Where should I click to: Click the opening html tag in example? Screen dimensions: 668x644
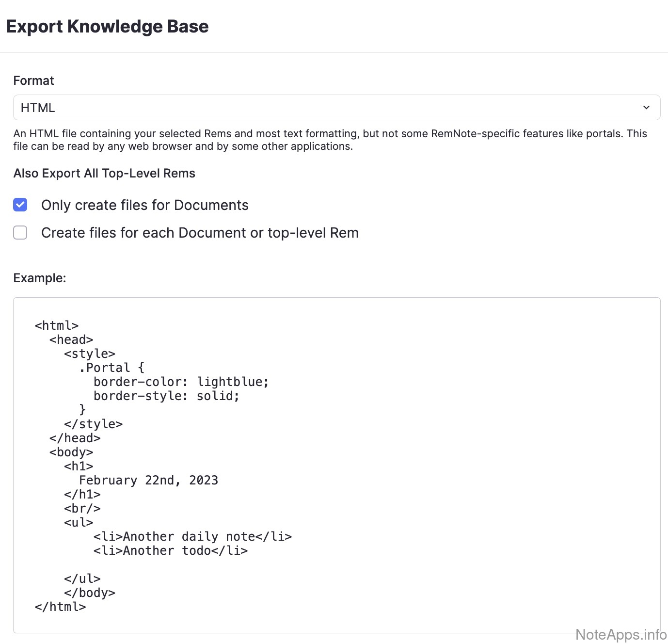[57, 325]
